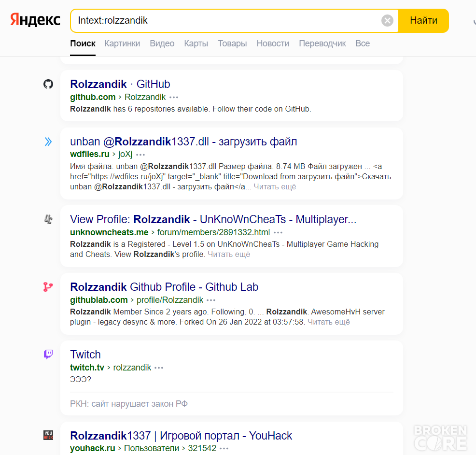Open the Rolzzandik Github Profile - Github Lab title
This screenshot has width=476, height=455.
coord(164,287)
